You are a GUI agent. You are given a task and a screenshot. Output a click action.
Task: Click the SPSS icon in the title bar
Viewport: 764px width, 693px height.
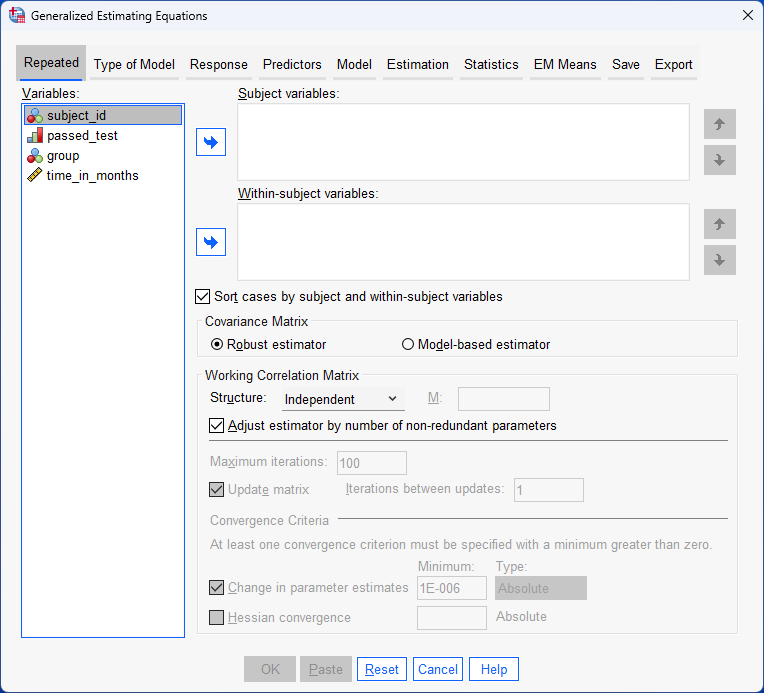point(17,16)
